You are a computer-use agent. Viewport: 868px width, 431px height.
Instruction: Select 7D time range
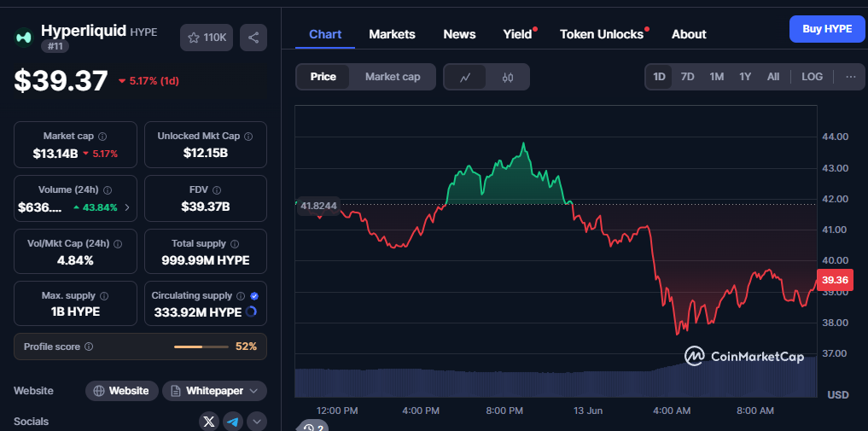click(688, 77)
